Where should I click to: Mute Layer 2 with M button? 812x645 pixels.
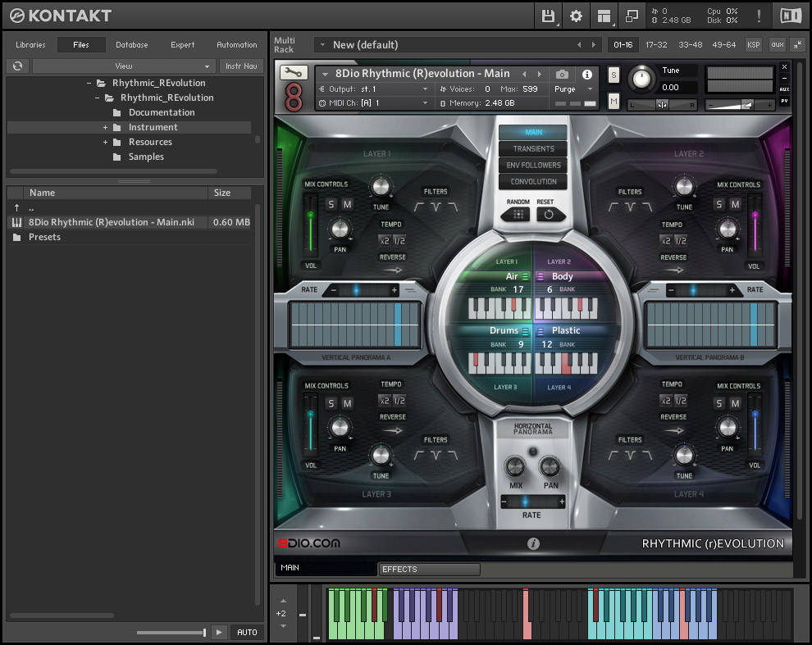pyautogui.click(x=735, y=204)
